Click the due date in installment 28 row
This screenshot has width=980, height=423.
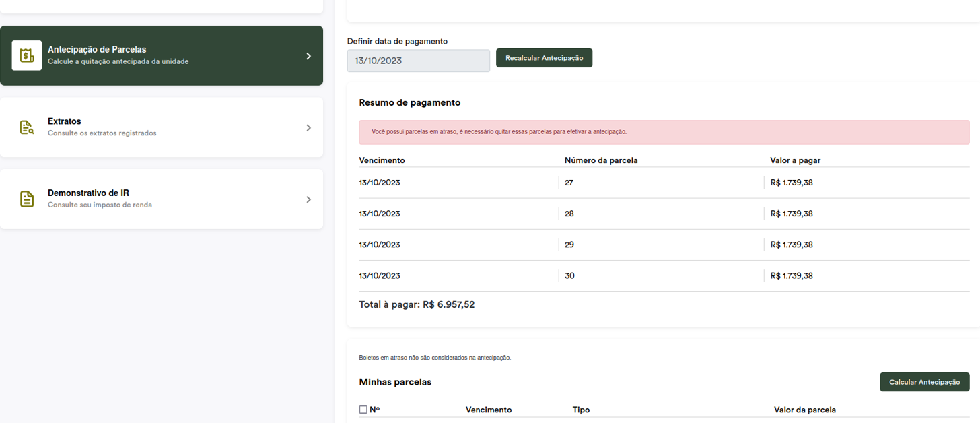coord(380,214)
